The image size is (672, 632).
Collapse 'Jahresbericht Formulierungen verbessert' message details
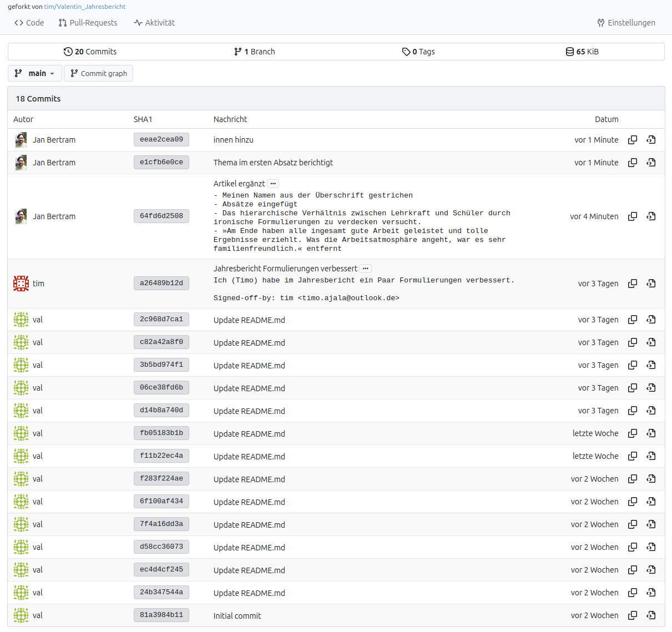pos(365,269)
